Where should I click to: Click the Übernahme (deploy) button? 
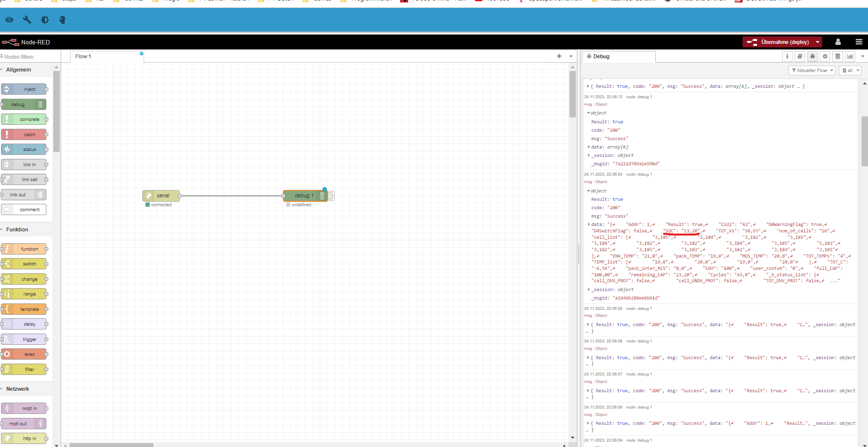pos(778,42)
